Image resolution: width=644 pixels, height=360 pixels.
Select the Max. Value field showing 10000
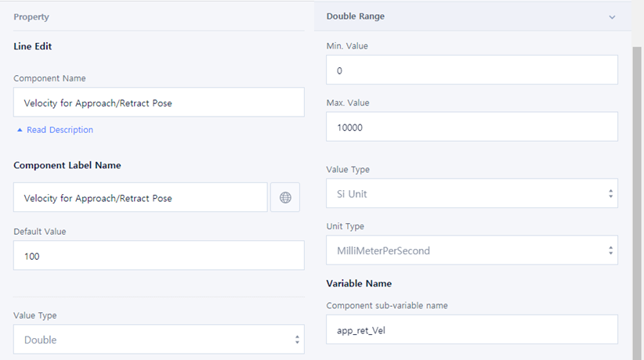(x=472, y=128)
